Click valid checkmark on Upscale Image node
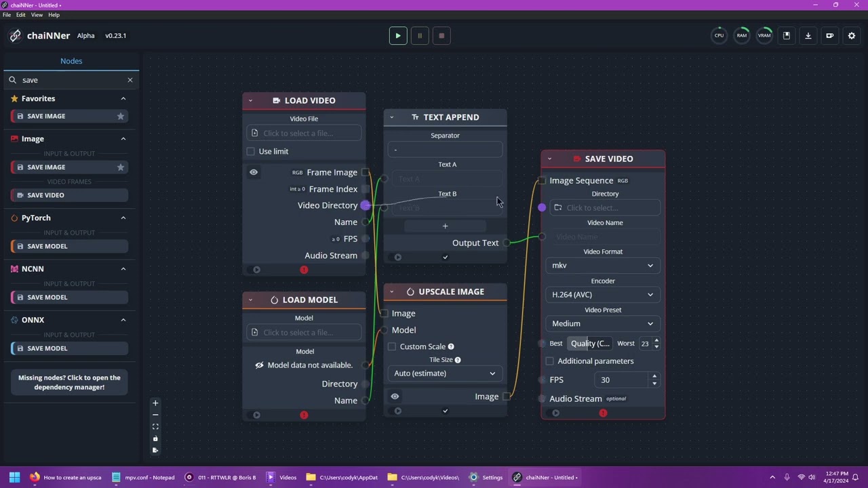The image size is (868, 488). 445,411
